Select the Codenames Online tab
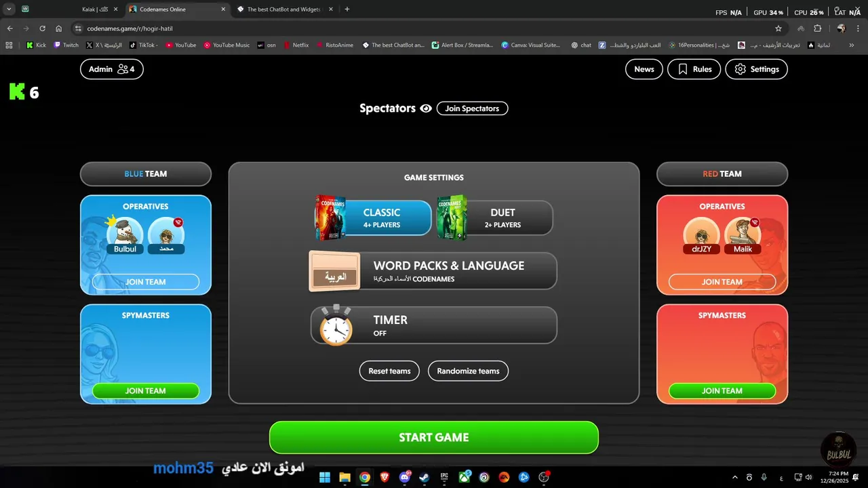The width and height of the screenshot is (868, 488). pos(178,9)
